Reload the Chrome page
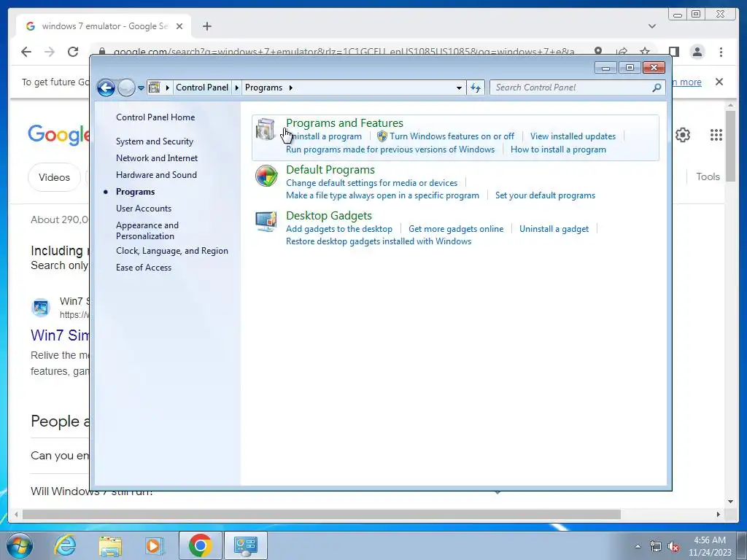The height and width of the screenshot is (560, 747). 73,52
